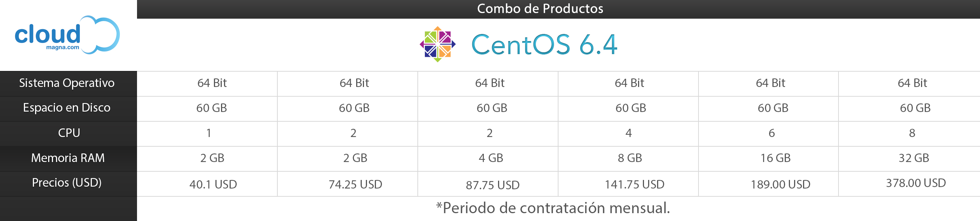
Task: Pick the 189.00 USD price option
Action: click(780, 184)
